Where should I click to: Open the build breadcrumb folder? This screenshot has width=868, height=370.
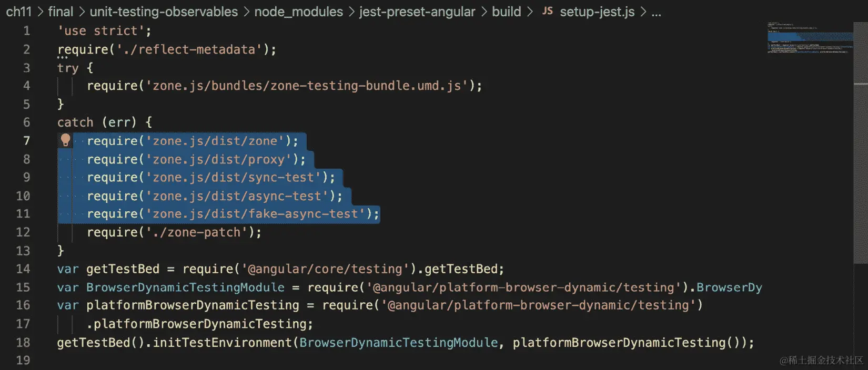click(506, 12)
